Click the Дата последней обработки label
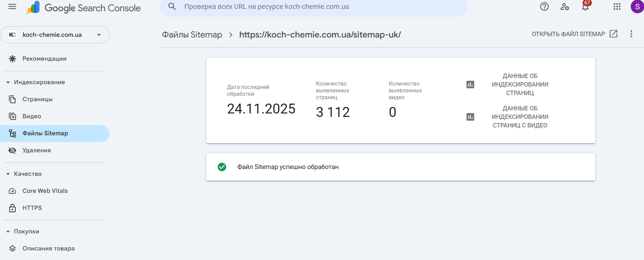The image size is (644, 260). (x=248, y=91)
